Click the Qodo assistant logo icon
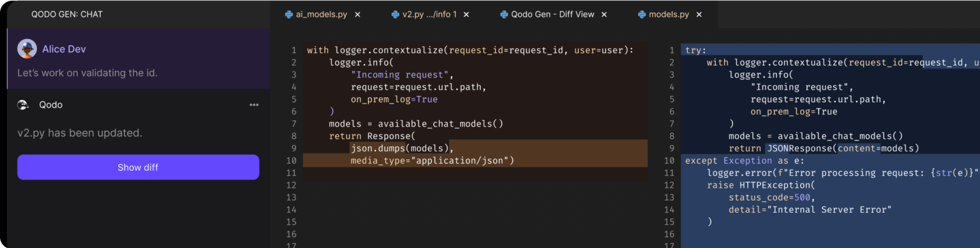The width and height of the screenshot is (980, 248). click(24, 105)
